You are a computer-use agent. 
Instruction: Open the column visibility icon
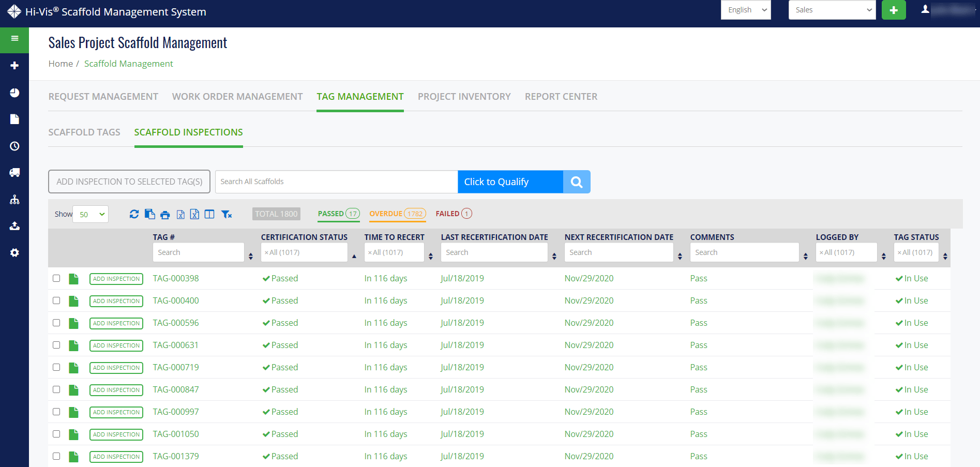(209, 214)
